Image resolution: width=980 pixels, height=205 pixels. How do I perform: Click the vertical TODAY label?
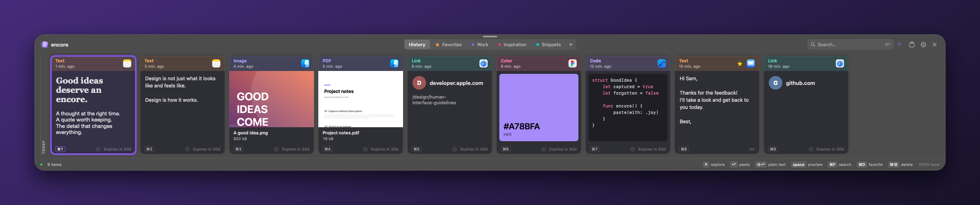click(43, 147)
